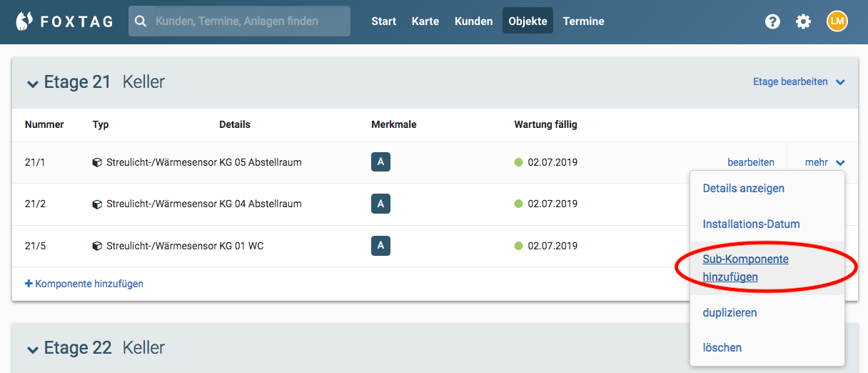
Task: Click KG 05 Abstellraum details text
Action: 261,162
